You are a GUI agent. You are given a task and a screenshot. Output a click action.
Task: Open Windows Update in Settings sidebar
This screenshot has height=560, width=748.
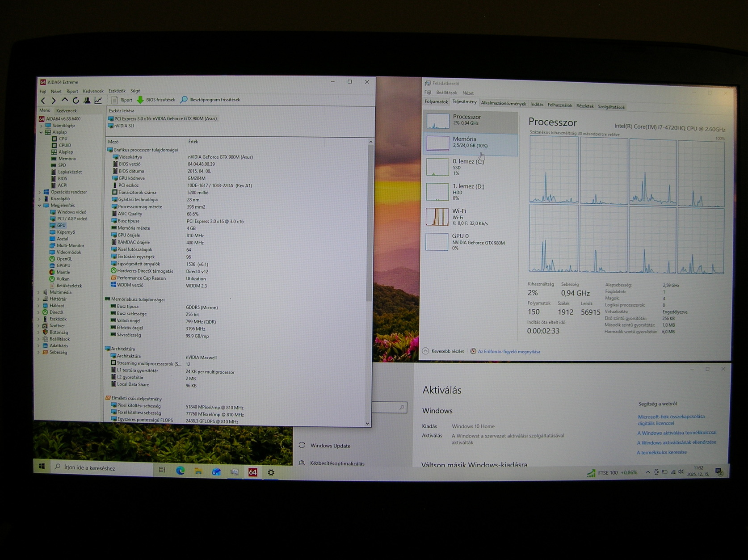coord(330,446)
